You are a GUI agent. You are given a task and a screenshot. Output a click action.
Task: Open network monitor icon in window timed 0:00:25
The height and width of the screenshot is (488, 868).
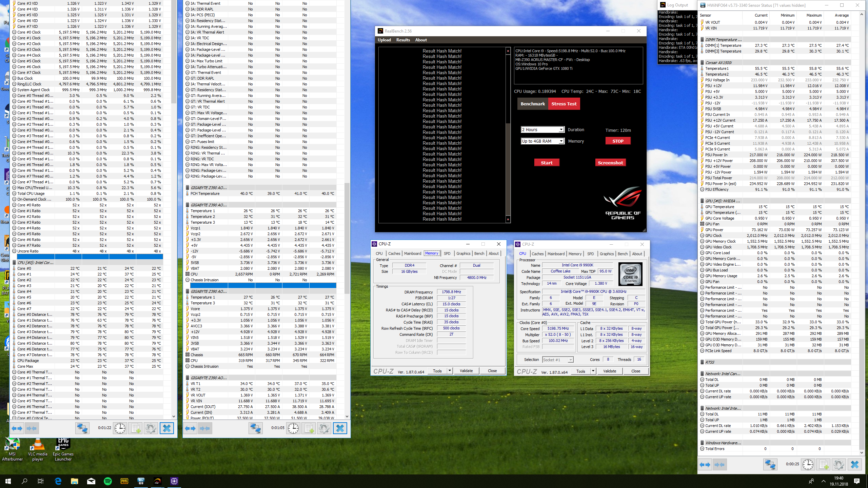[x=770, y=465]
